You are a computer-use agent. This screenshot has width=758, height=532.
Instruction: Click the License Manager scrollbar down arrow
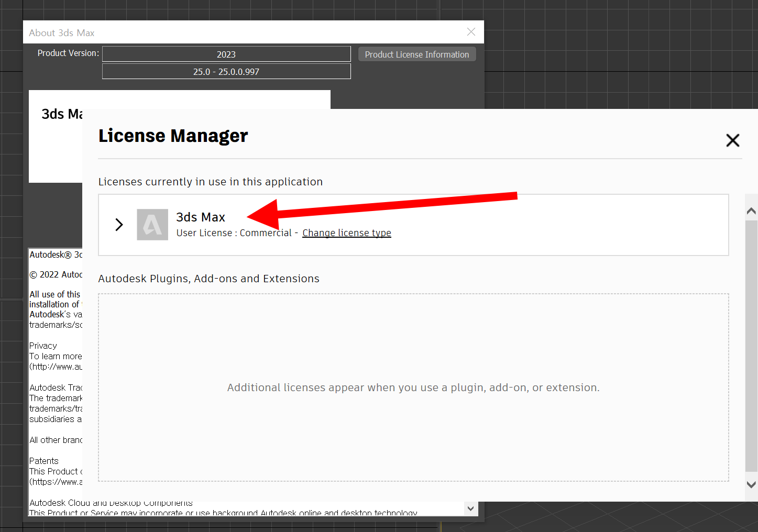(x=751, y=485)
